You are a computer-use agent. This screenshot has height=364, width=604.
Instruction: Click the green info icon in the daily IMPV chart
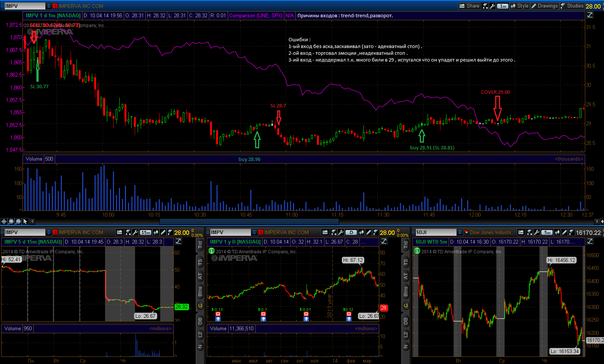[x=212, y=251]
